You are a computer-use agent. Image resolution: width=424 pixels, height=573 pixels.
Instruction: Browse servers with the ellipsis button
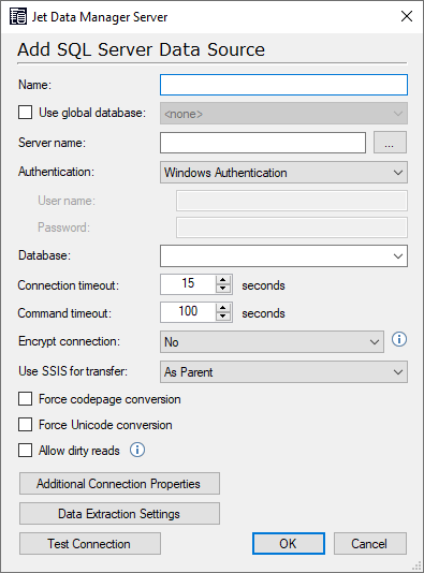[x=390, y=143]
